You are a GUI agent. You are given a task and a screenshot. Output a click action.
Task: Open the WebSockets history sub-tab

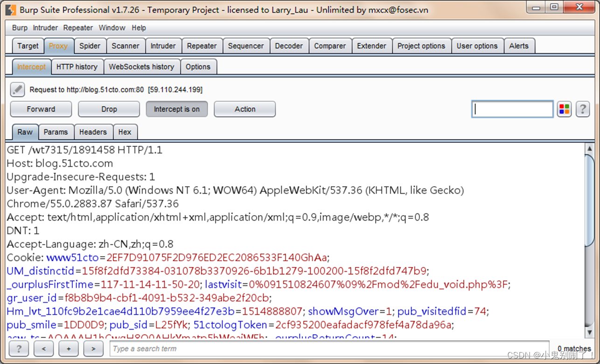coord(141,67)
